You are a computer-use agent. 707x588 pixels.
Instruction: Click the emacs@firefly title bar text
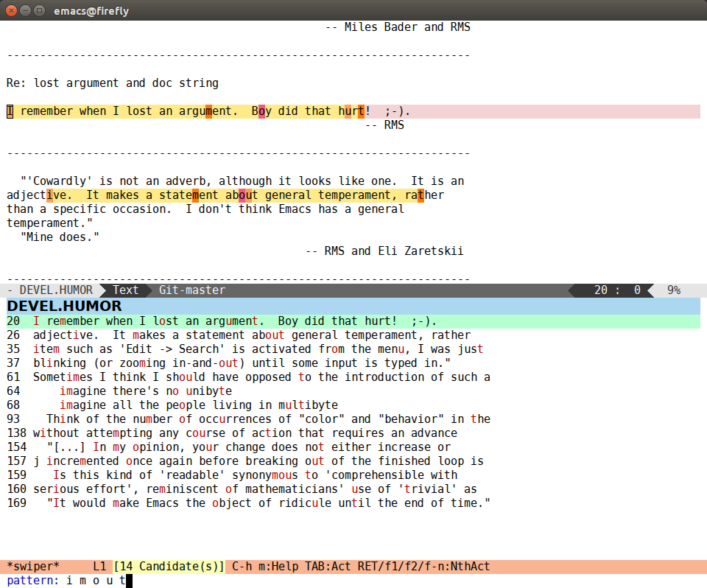point(91,11)
